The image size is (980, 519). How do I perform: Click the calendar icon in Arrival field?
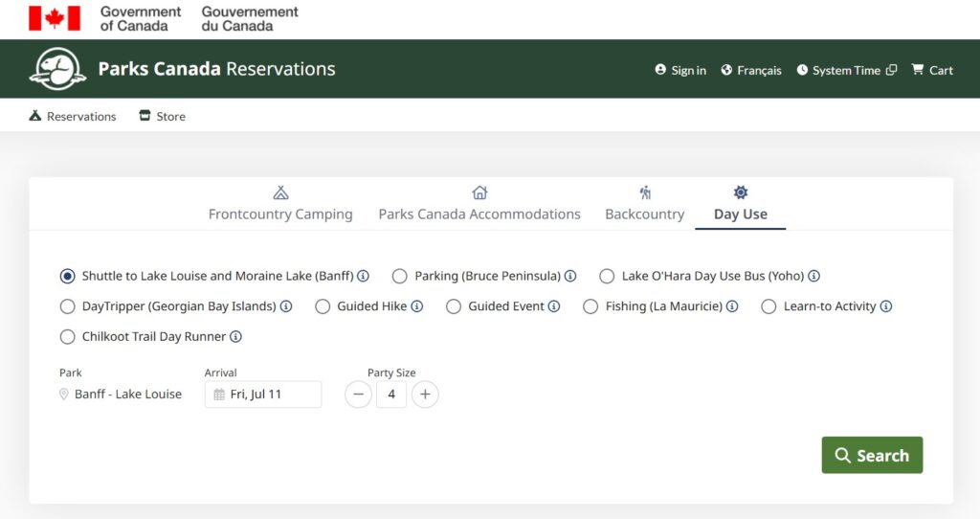coord(219,395)
